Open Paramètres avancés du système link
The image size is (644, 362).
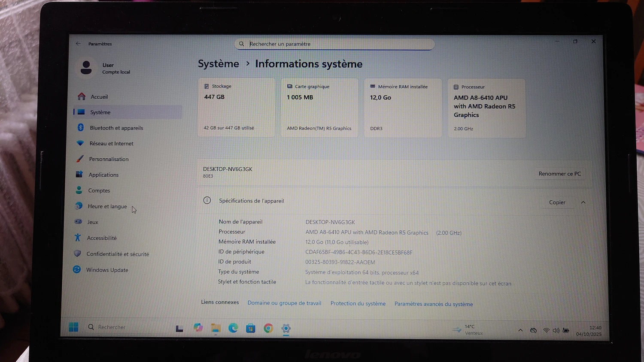[x=434, y=304]
